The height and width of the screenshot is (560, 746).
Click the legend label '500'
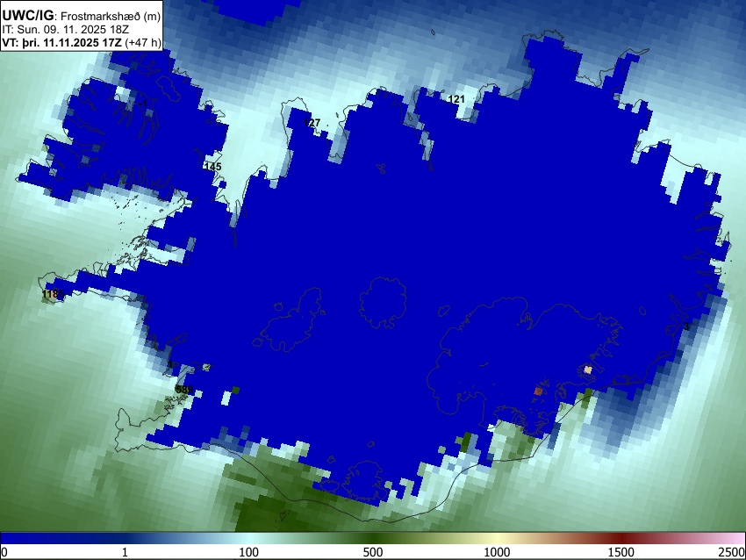pyautogui.click(x=373, y=552)
